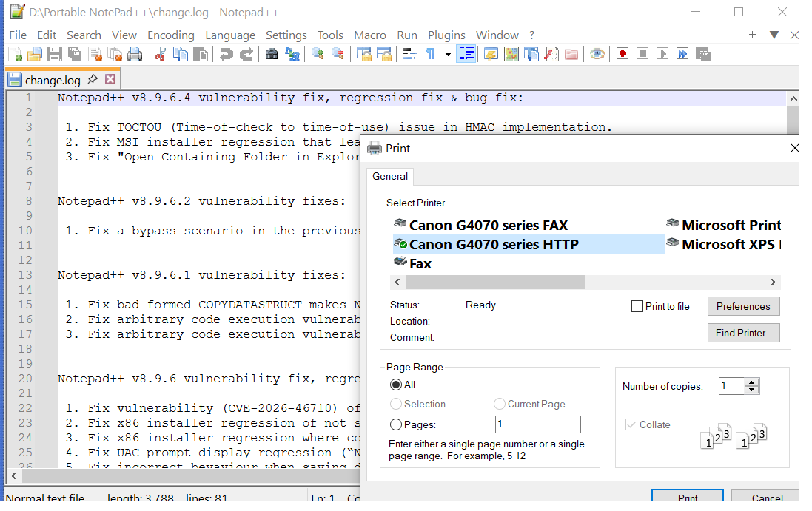Viewport: 812px width, 511px height.
Task: Select Canon G4070 series FAX printer
Action: click(x=489, y=225)
